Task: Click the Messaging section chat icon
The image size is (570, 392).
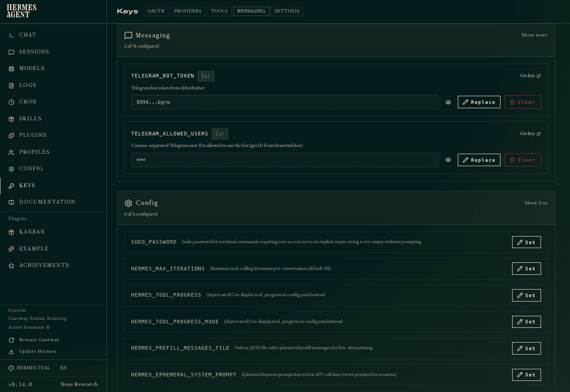Action: [128, 35]
